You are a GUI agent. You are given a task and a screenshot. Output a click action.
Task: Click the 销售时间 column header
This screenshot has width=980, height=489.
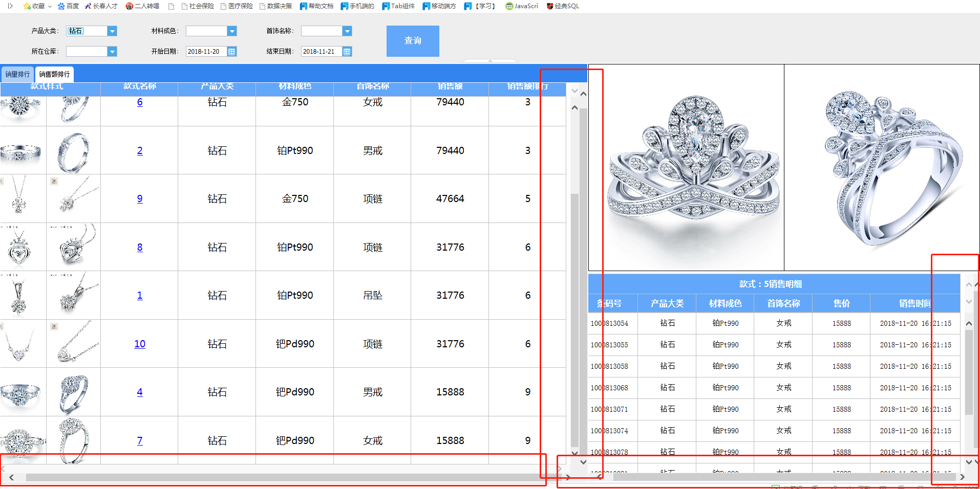click(915, 303)
